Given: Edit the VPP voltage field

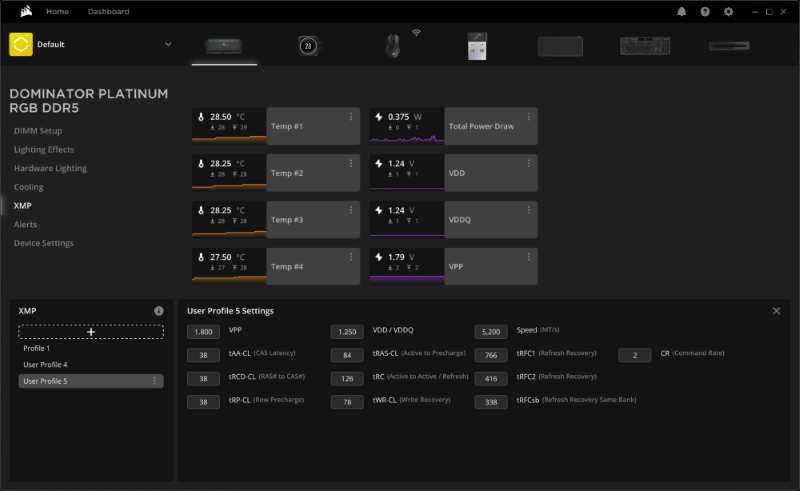Looking at the screenshot, I should coord(203,332).
